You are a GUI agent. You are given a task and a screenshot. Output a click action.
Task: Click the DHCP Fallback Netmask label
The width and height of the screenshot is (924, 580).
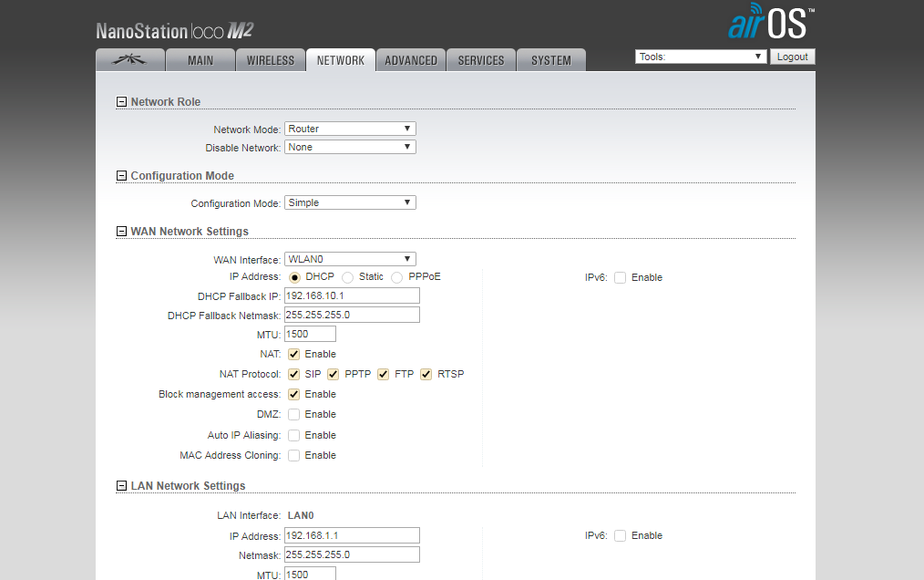[224, 316]
